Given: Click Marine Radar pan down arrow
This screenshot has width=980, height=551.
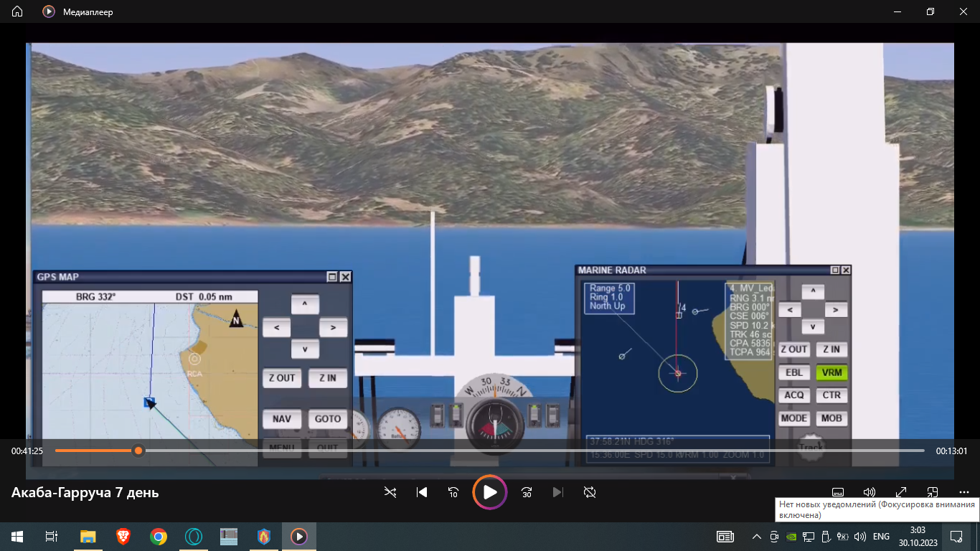Looking at the screenshot, I should coord(813,326).
